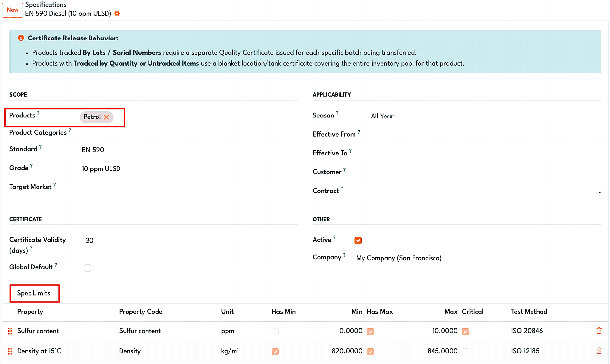Delete the Sulfur content spec row

tap(599, 331)
